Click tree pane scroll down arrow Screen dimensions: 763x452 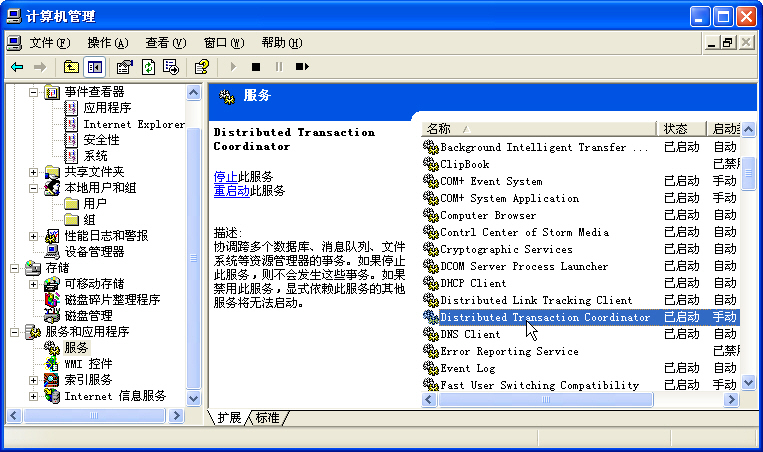pos(193,398)
